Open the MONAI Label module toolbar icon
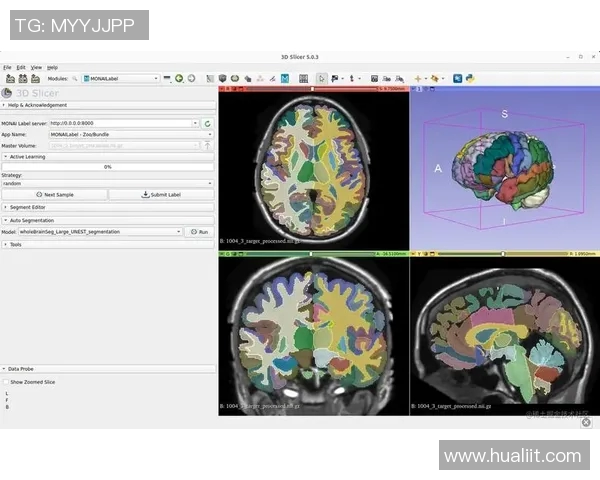Viewport: 600px width, 480px height. (x=285, y=78)
